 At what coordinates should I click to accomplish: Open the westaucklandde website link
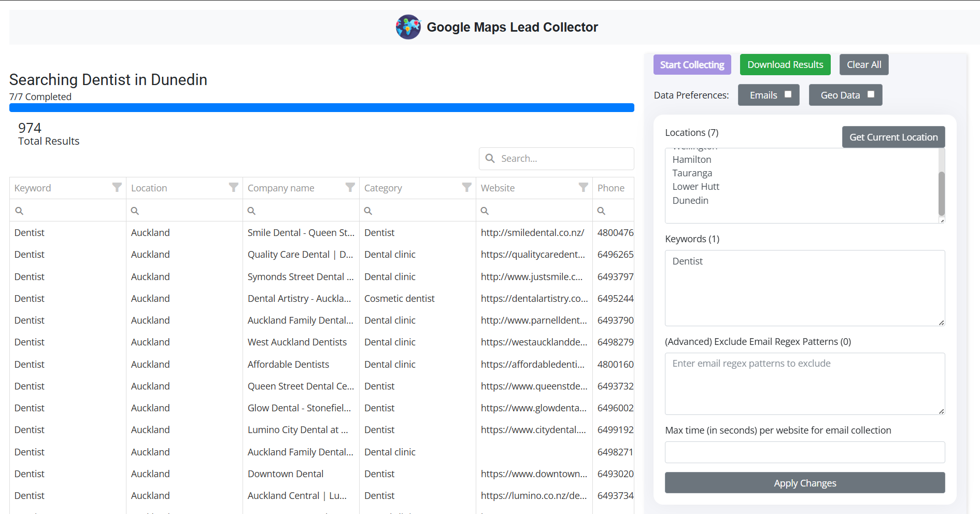pyautogui.click(x=534, y=342)
